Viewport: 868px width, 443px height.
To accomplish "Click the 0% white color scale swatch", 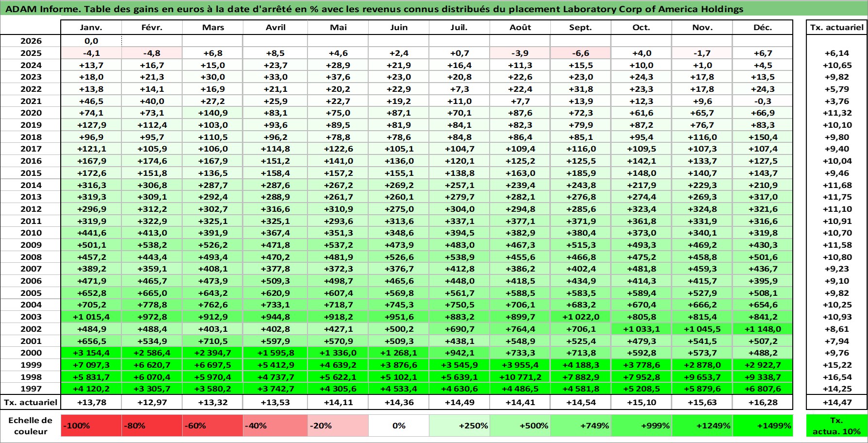I will [x=399, y=426].
